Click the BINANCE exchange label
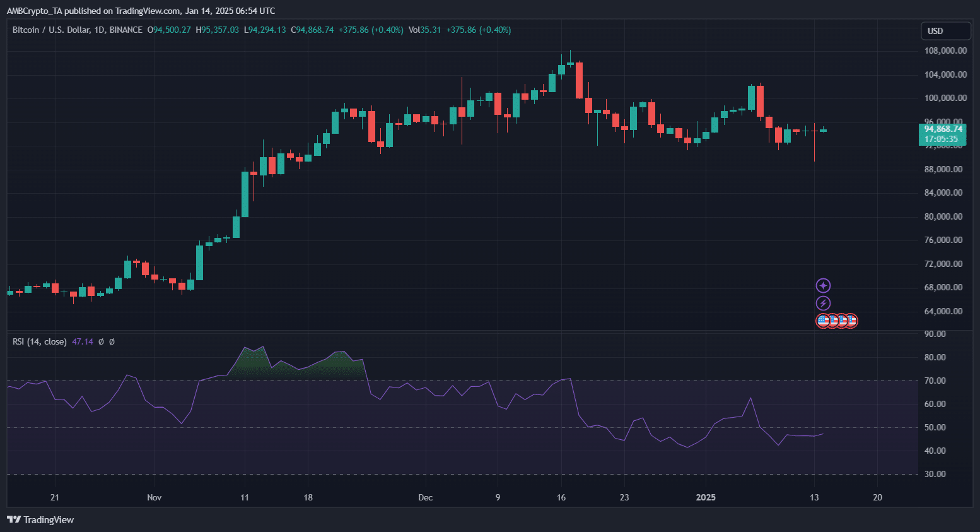 126,30
